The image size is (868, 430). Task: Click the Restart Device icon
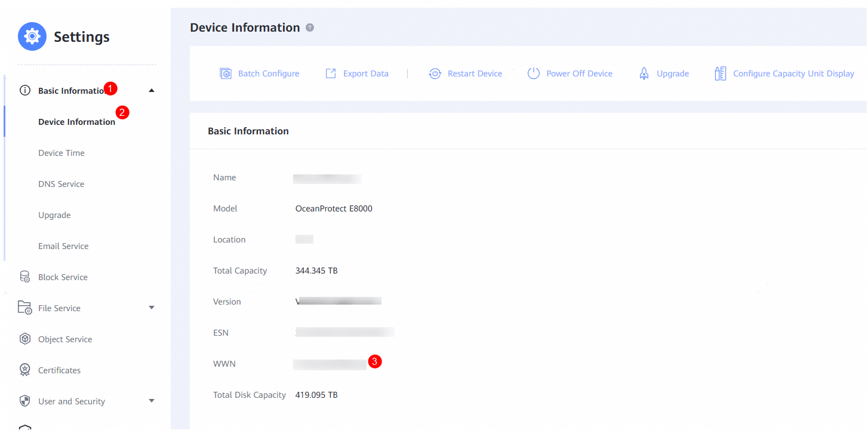tap(435, 73)
